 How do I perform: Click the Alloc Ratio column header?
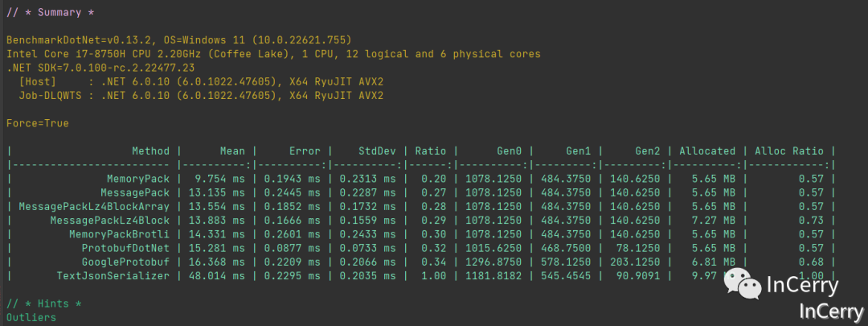pos(789,151)
